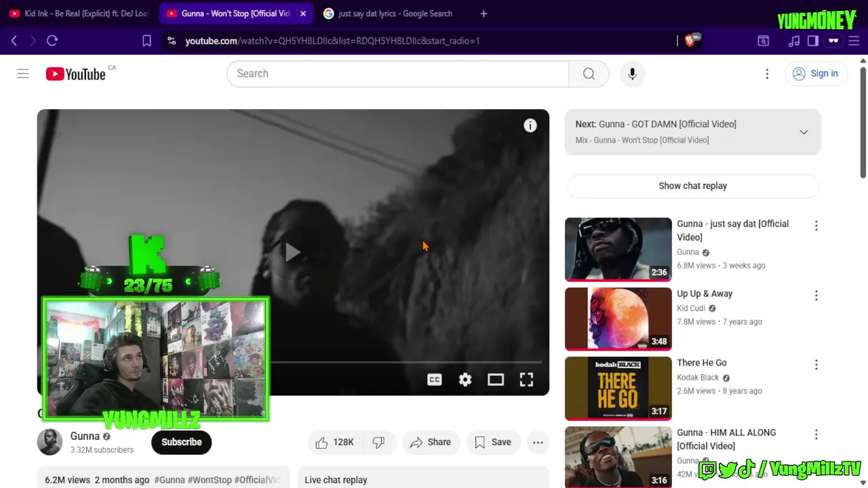Viewport: 868px width, 488px height.
Task: Subscribe to the Gunna channel
Action: (x=181, y=442)
